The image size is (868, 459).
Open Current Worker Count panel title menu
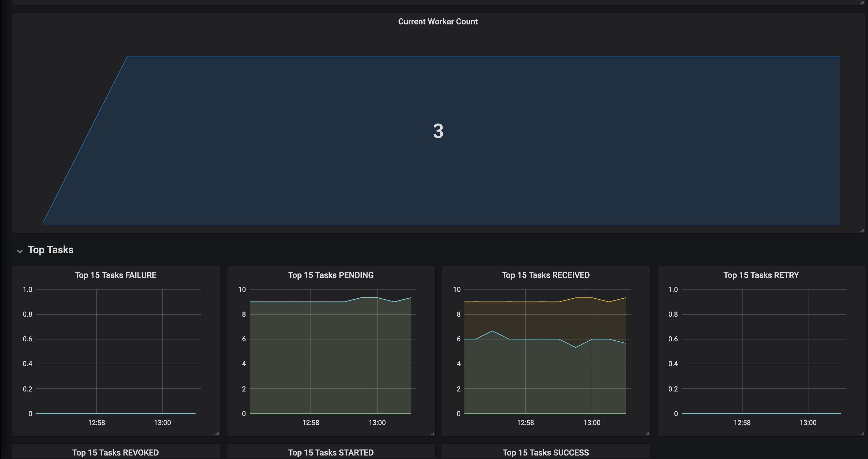click(x=438, y=22)
